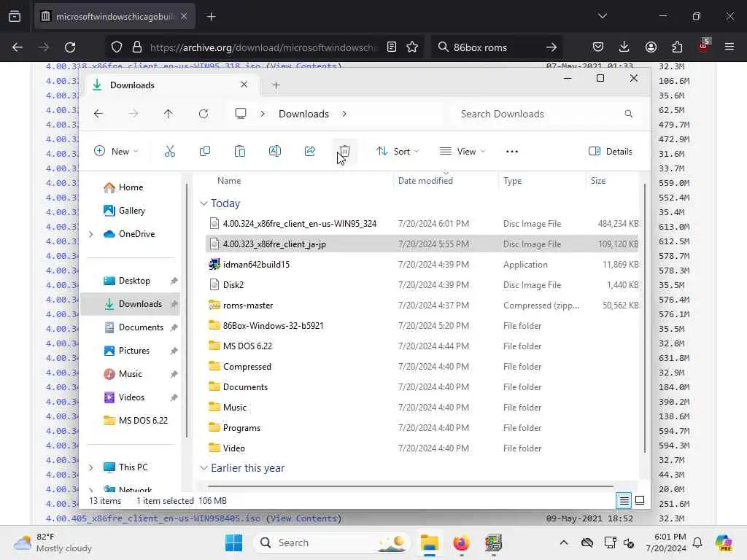The image size is (747, 560).
Task: Open Gallery in the navigation pane
Action: click(131, 211)
